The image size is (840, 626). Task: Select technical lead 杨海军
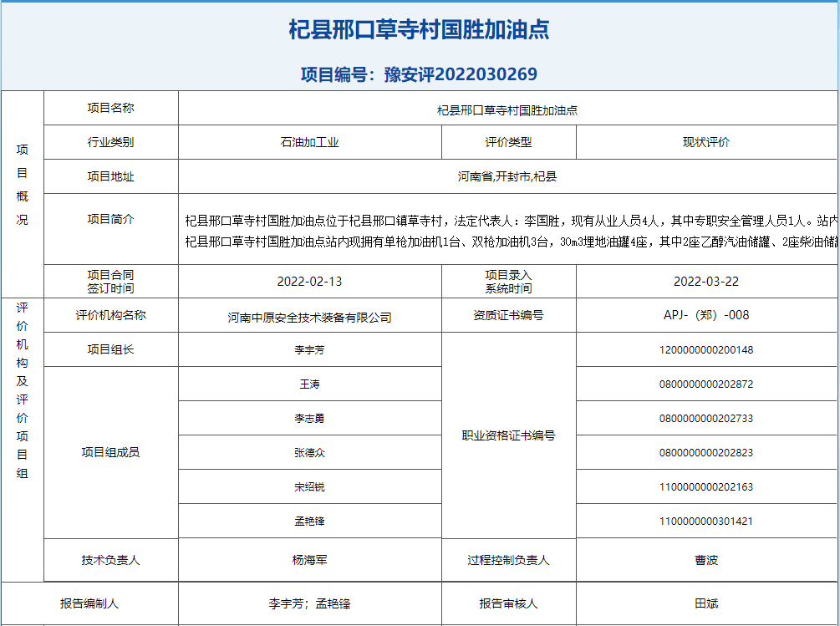[x=309, y=561]
